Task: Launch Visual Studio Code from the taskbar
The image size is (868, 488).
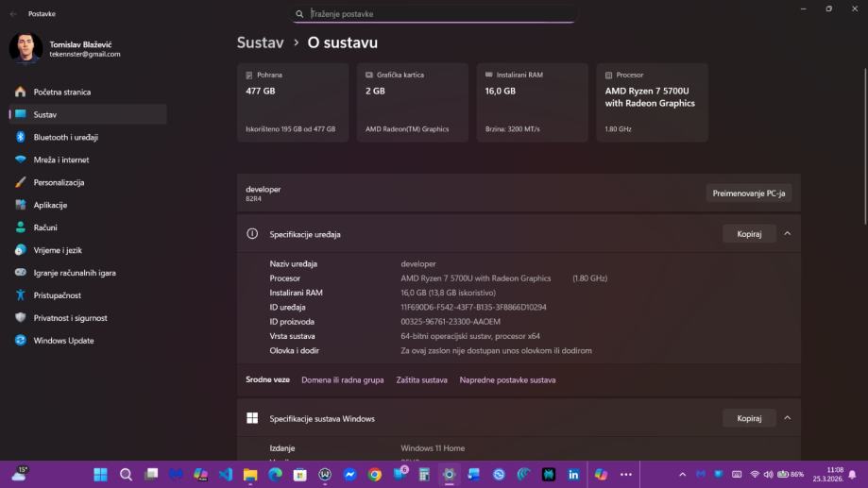Action: tap(226, 475)
